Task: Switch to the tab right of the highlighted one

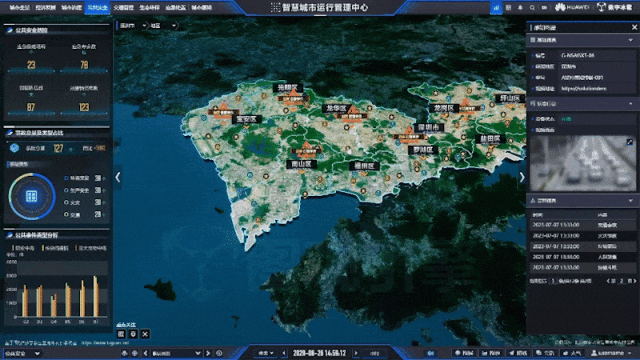Action: tap(124, 8)
